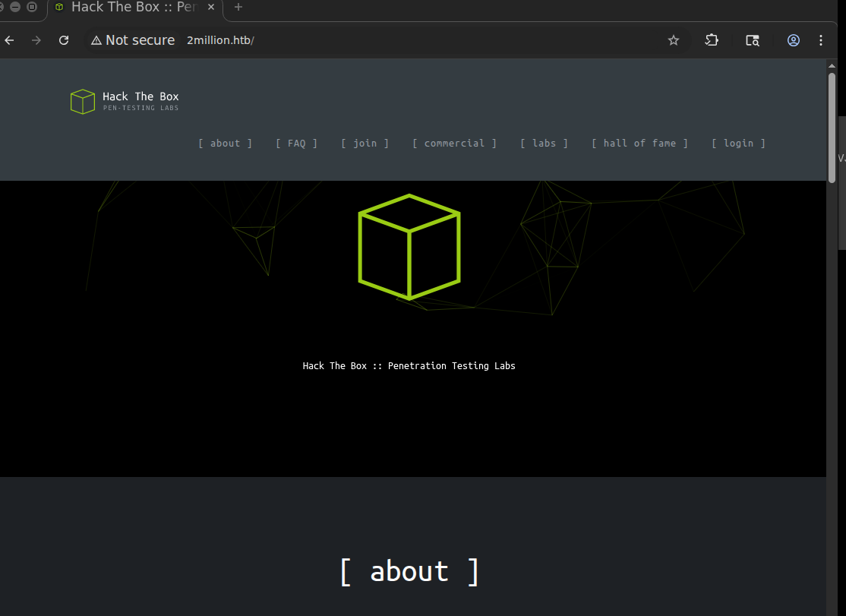Click the large [ about ] section heading
Image resolution: width=846 pixels, height=616 pixels.
409,571
